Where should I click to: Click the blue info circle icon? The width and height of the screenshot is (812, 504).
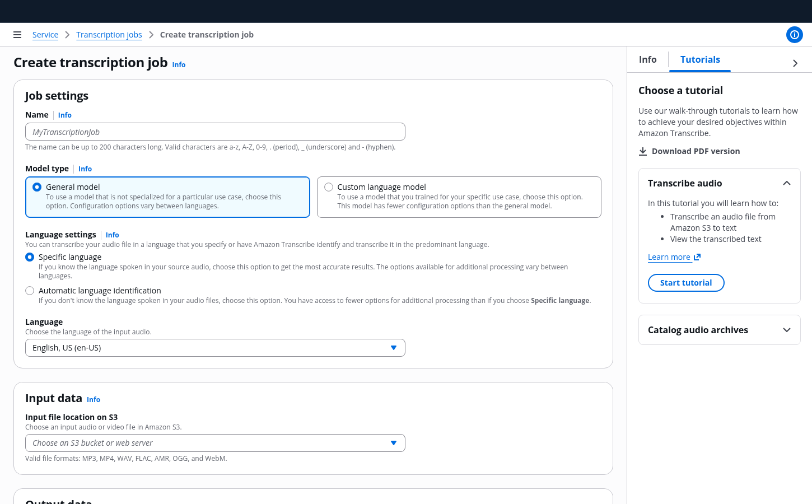coord(794,35)
